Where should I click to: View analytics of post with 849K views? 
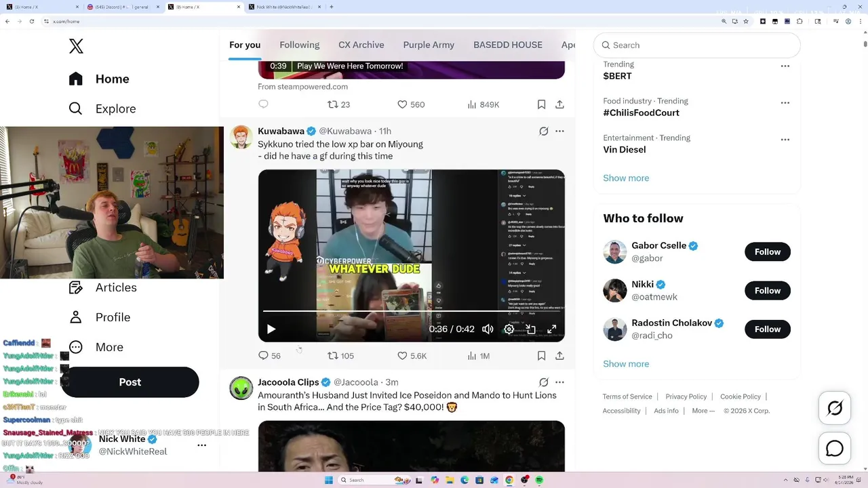[483, 104]
